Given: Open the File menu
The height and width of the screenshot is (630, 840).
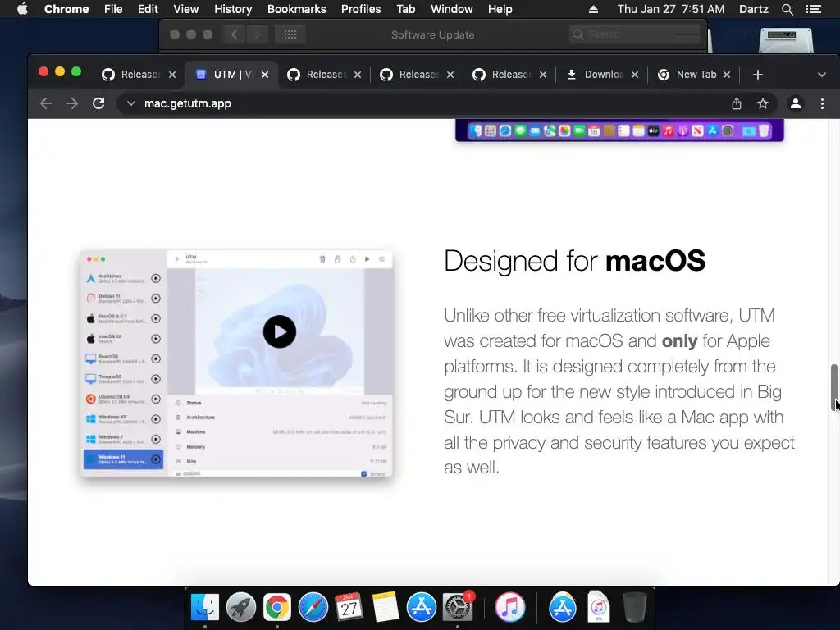Looking at the screenshot, I should tap(113, 9).
